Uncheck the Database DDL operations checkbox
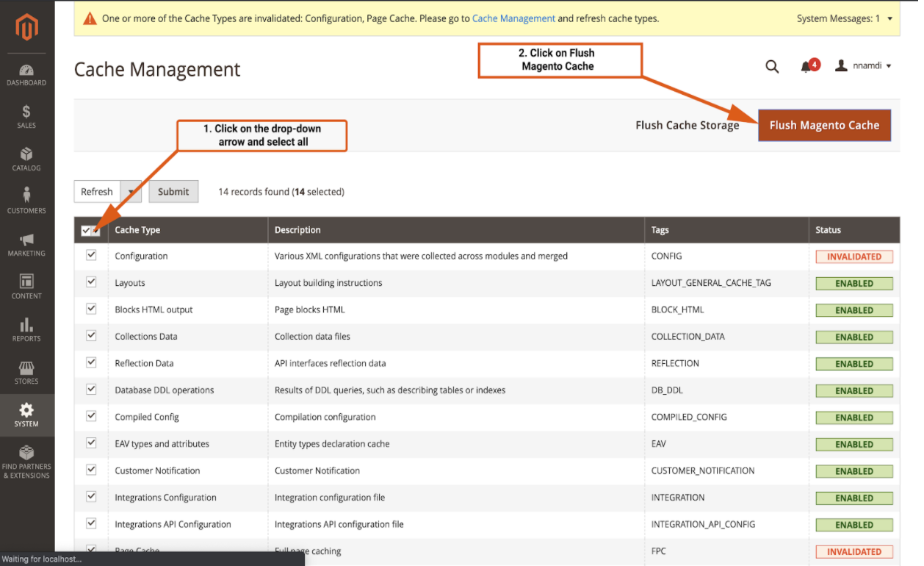Screen dimensions: 924x566 pos(92,389)
